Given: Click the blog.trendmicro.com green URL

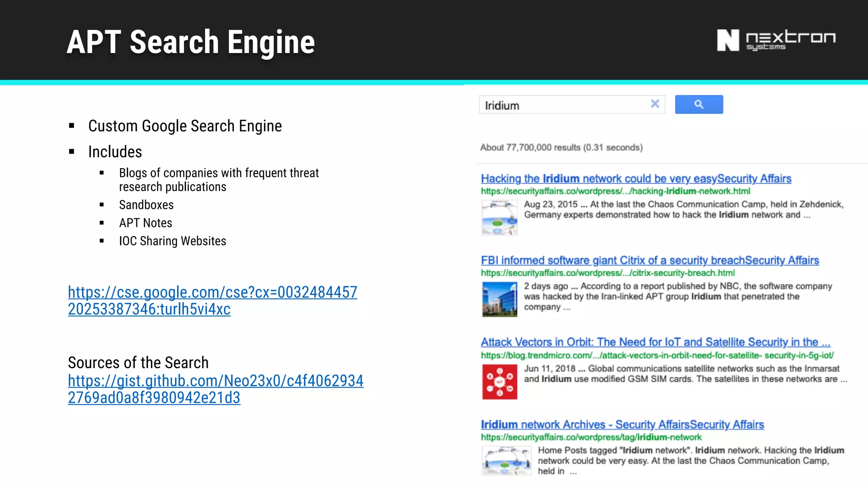Looking at the screenshot, I should (x=657, y=355).
